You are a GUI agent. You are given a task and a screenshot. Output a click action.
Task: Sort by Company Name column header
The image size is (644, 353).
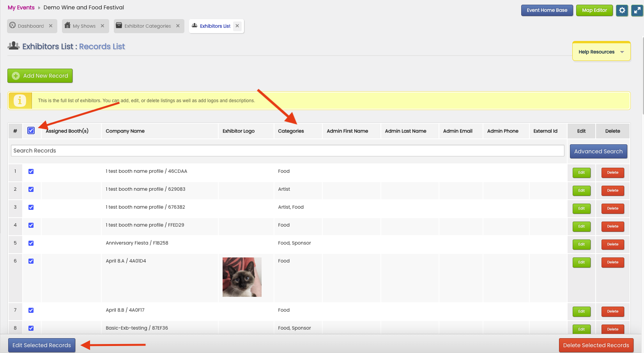[x=125, y=131]
